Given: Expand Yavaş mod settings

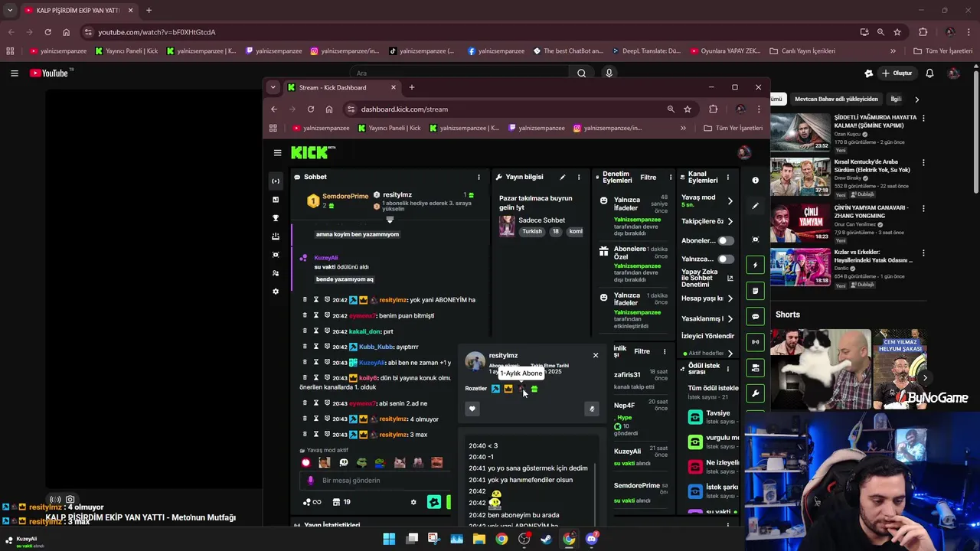Looking at the screenshot, I should [x=730, y=201].
